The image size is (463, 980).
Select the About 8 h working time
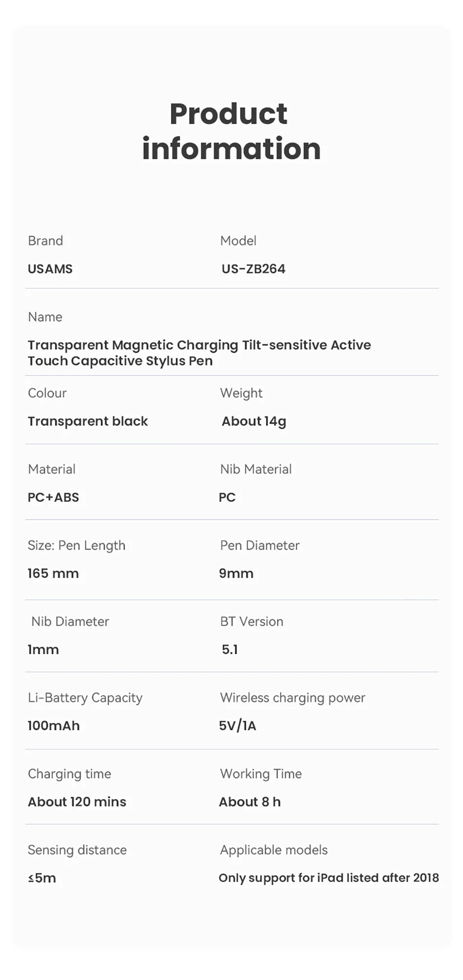click(250, 802)
